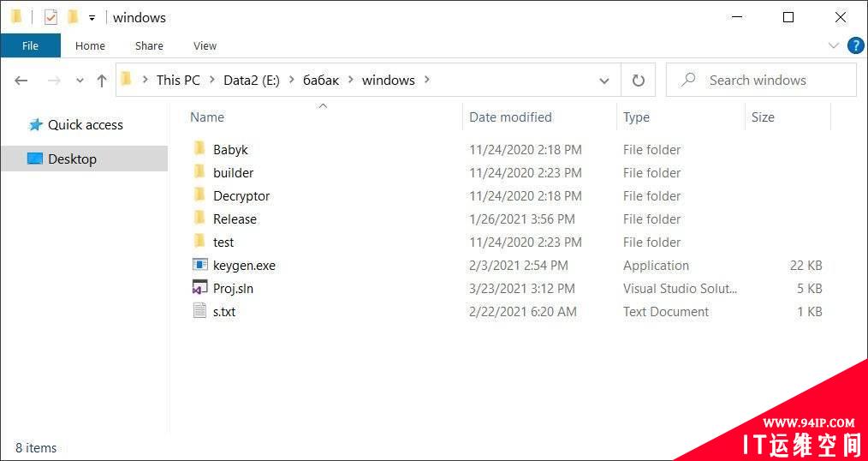This screenshot has height=461, width=868.
Task: Switch to the View ribbon tab
Action: [x=205, y=46]
